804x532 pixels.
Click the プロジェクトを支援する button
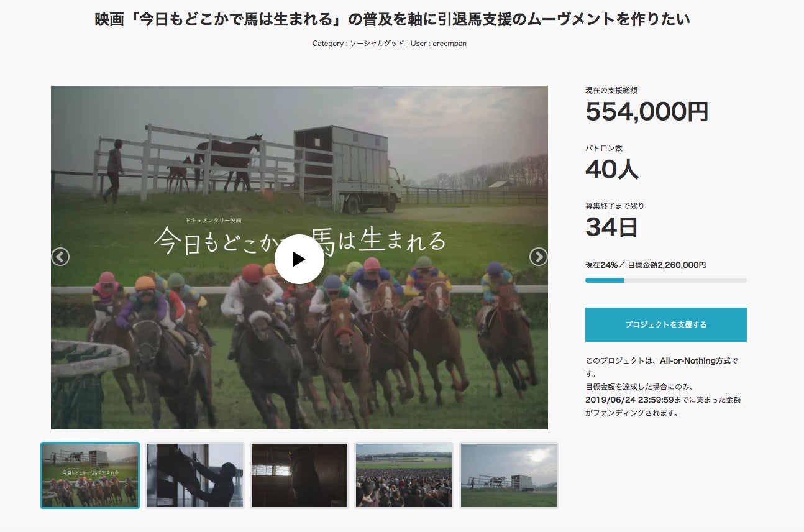point(666,324)
